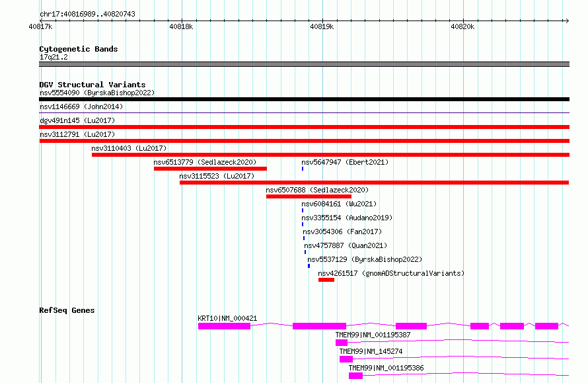588x383 pixels.
Task: Click the 17q21.2 band label
Action: point(54,57)
